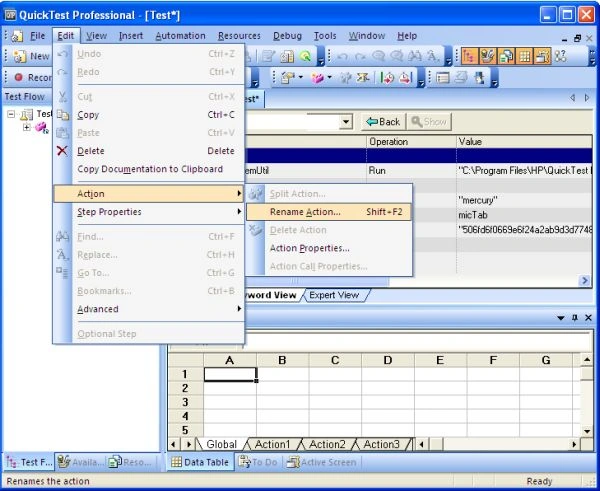
Task: Select Copy Documentation to Clipboard
Action: pyautogui.click(x=149, y=169)
